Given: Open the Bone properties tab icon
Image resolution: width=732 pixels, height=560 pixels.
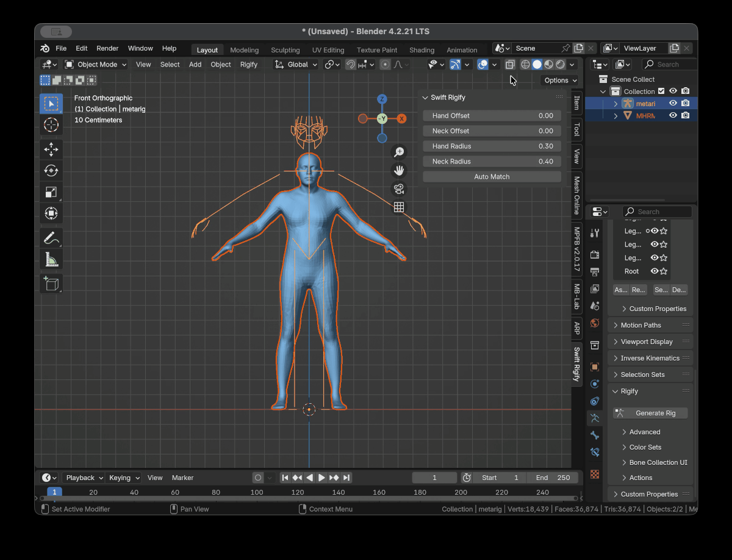Looking at the screenshot, I should 595,435.
